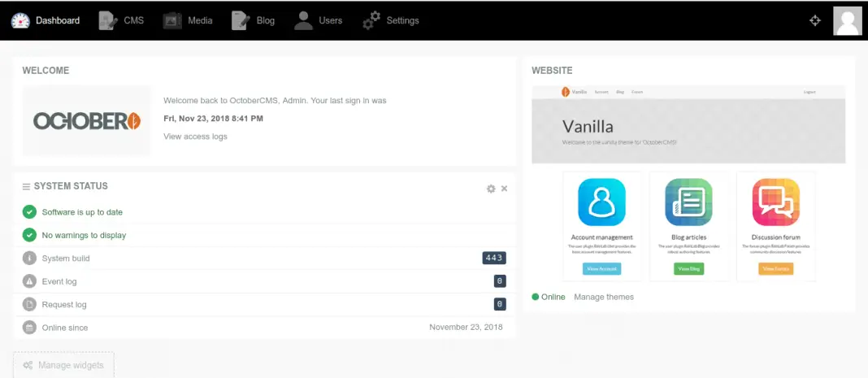
Task: Open the CMS section icon
Action: click(x=107, y=20)
